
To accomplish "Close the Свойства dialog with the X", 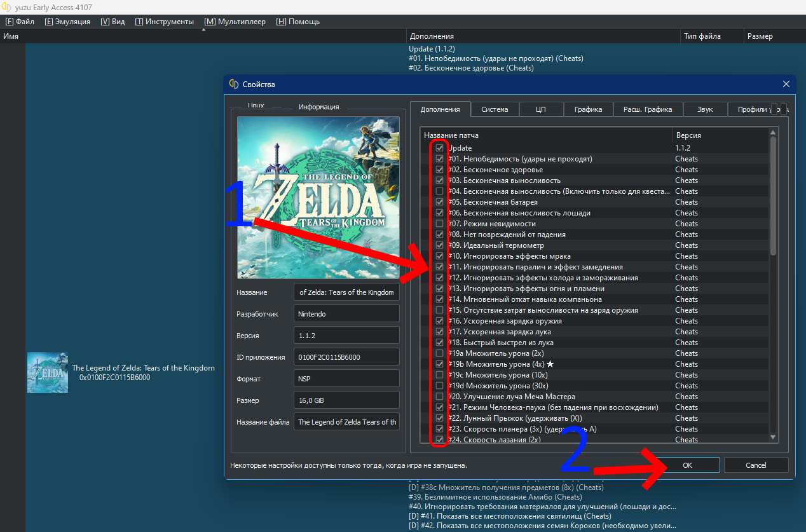I will tap(786, 84).
